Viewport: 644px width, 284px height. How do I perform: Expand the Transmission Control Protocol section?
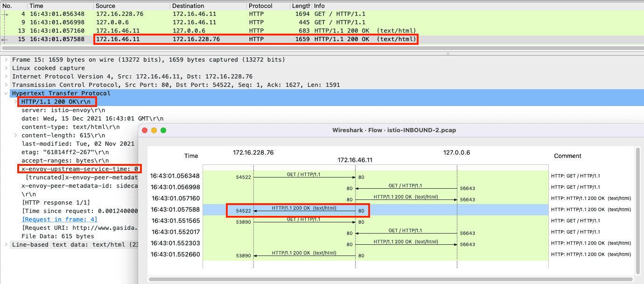pos(6,85)
